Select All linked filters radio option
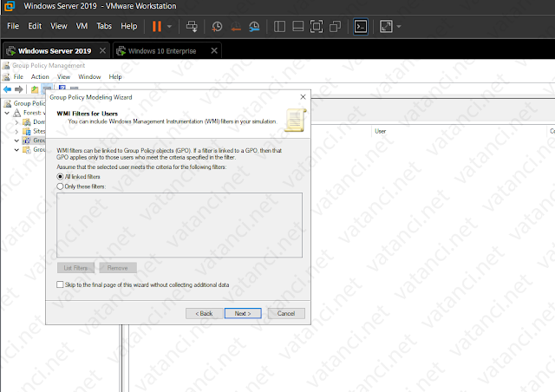The width and height of the screenshot is (555, 392). tap(60, 176)
